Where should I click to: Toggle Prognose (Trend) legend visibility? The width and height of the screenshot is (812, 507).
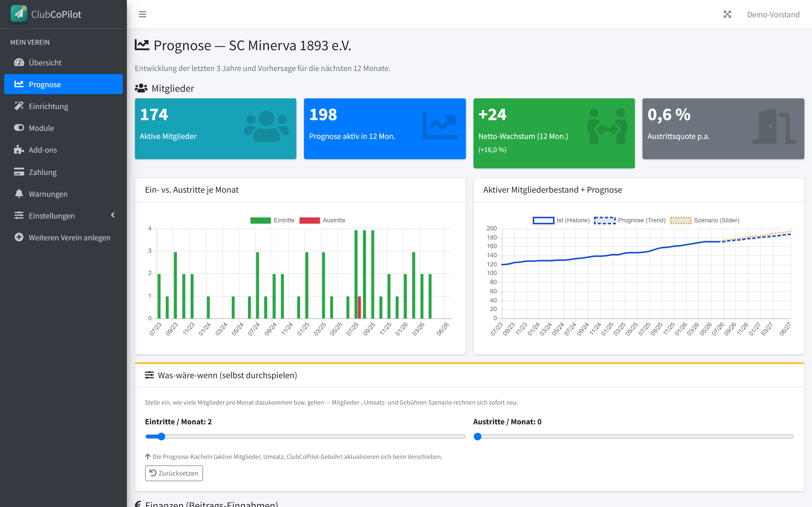[x=630, y=220]
